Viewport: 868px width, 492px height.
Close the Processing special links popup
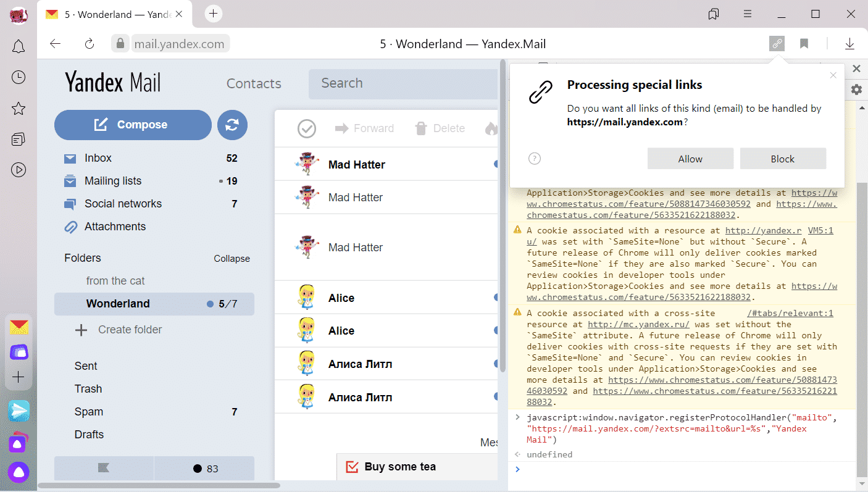[833, 75]
